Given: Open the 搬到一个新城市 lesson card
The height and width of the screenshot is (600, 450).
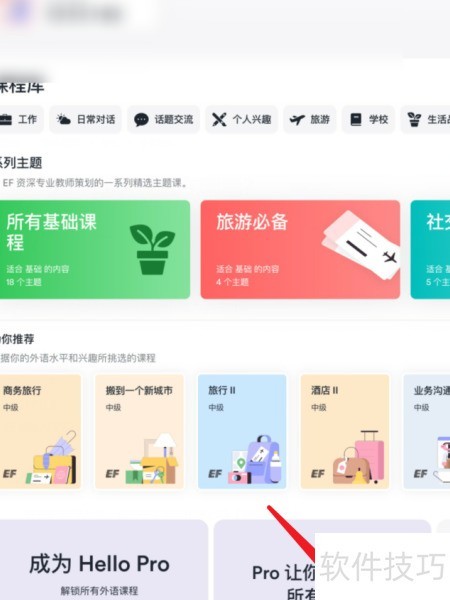Looking at the screenshot, I should (139, 432).
